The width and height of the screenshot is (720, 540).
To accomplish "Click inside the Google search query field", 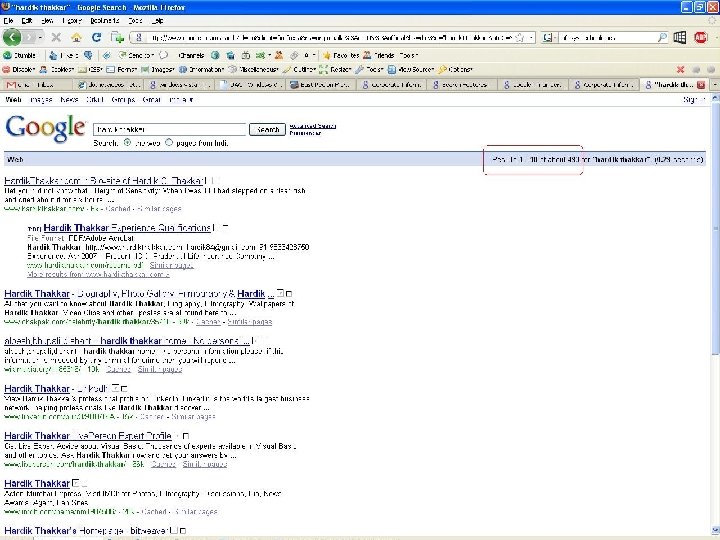I will point(170,129).
